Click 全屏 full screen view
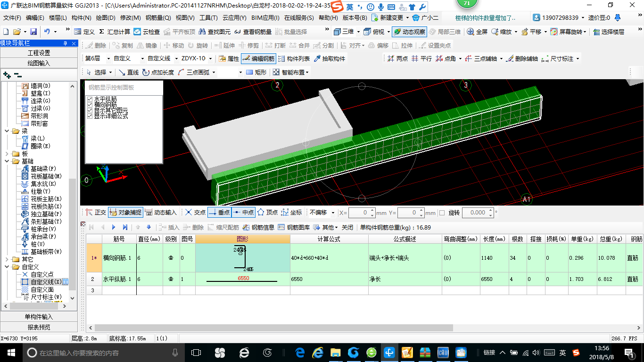The height and width of the screenshot is (362, 644). (x=477, y=32)
